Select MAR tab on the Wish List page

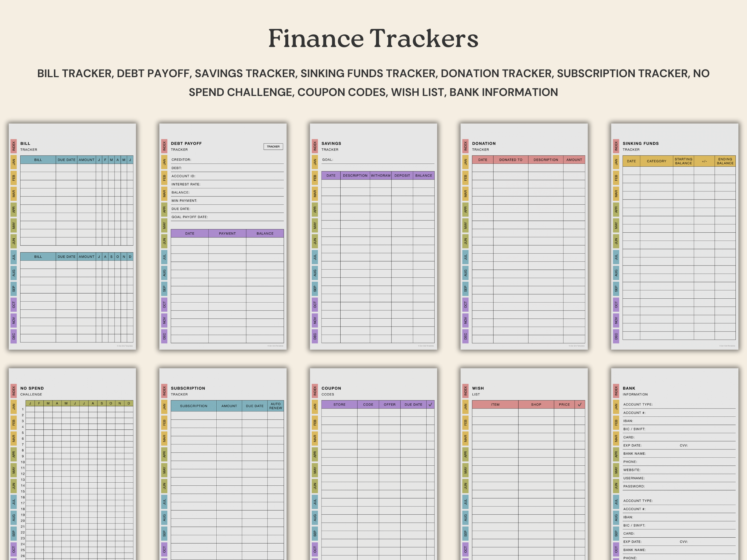pos(465,438)
